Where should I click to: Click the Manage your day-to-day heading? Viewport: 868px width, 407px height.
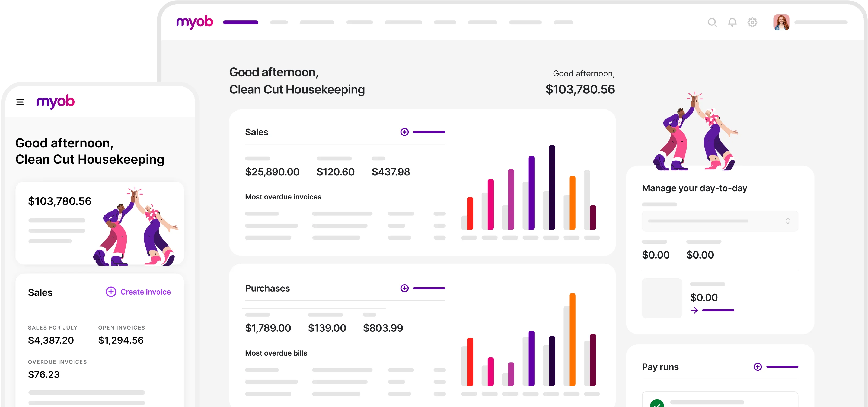click(x=694, y=188)
